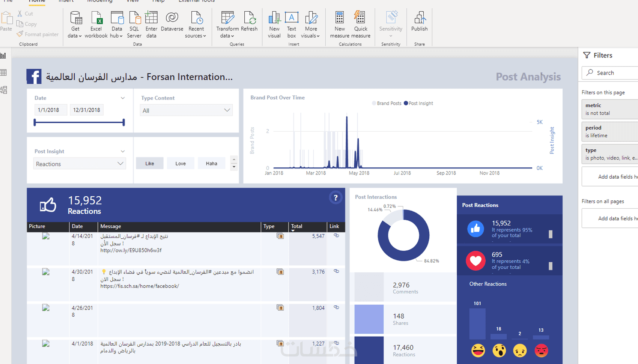Open Dataverse connector

(x=172, y=21)
